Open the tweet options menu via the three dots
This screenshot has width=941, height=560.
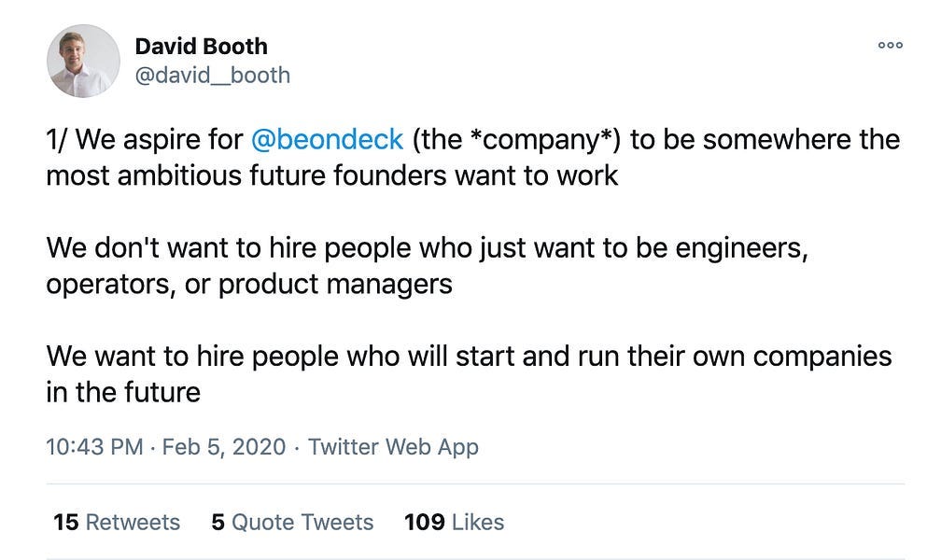891,44
